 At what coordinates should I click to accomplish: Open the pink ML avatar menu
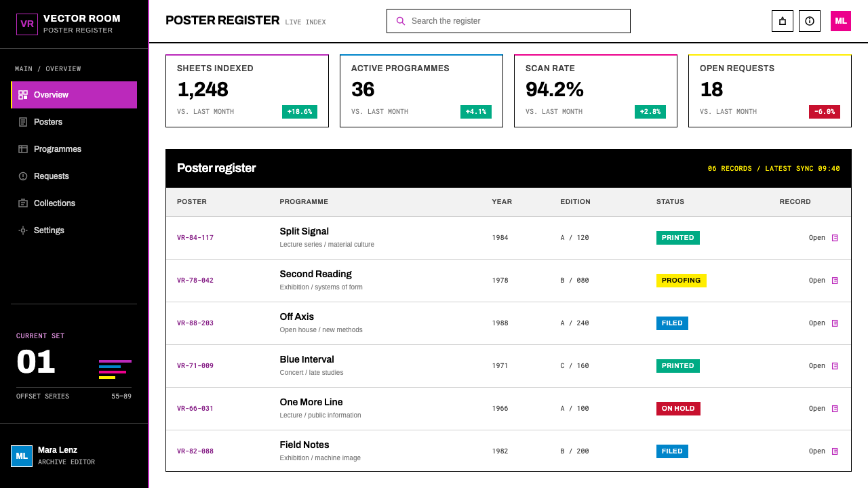coord(841,21)
